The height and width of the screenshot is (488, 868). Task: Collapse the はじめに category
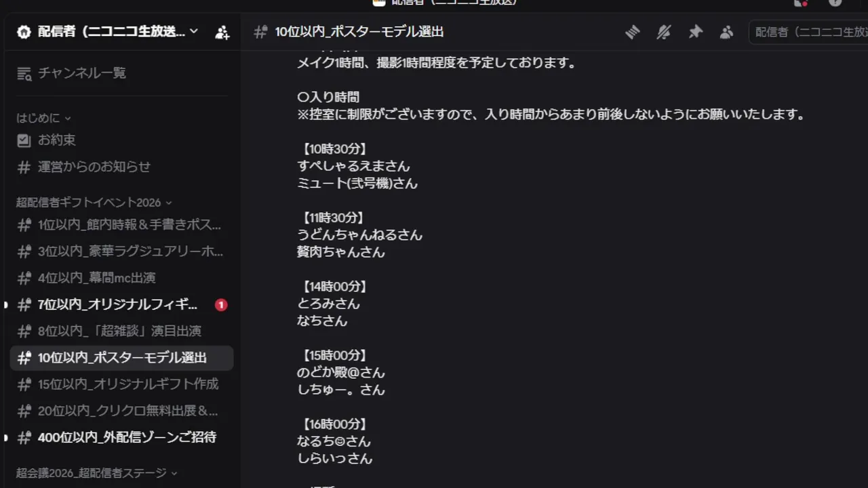pos(44,118)
